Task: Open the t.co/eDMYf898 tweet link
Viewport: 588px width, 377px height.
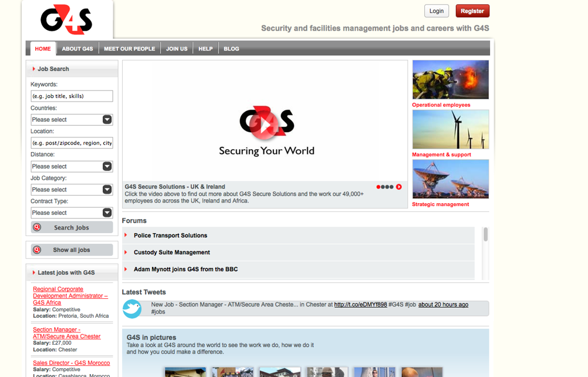Action: (360, 305)
